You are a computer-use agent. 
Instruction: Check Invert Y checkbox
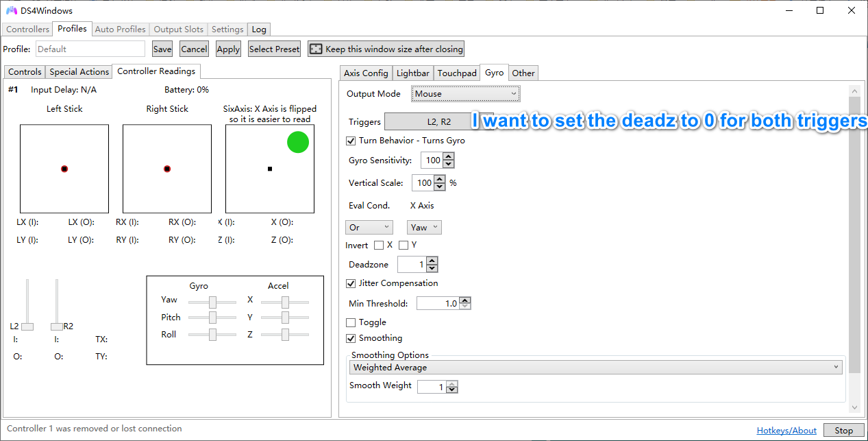404,246
